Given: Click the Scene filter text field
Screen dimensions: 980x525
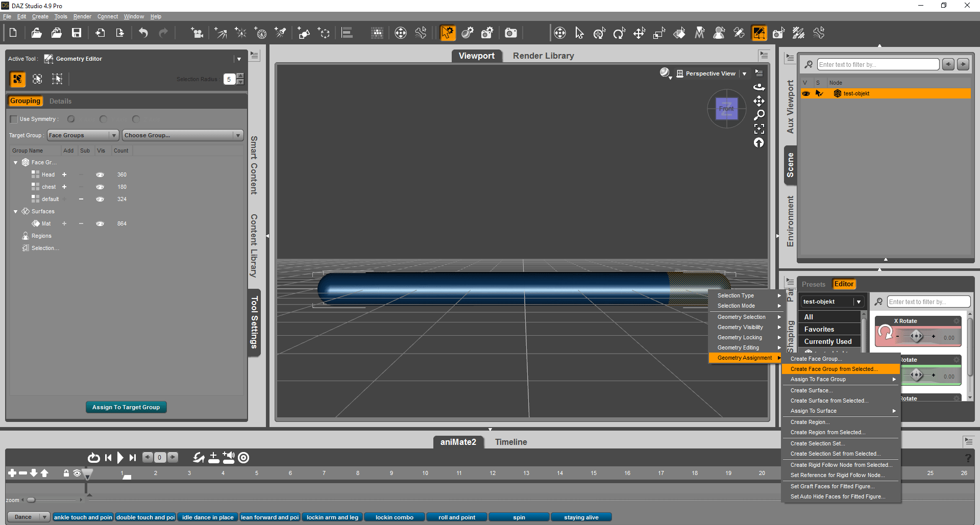Looking at the screenshot, I should pos(877,64).
